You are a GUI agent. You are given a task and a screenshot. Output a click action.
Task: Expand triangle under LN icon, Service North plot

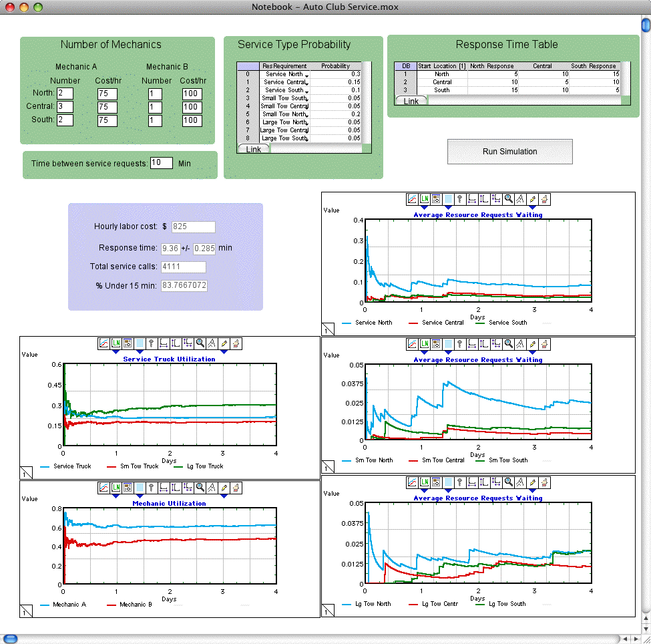coord(424,207)
